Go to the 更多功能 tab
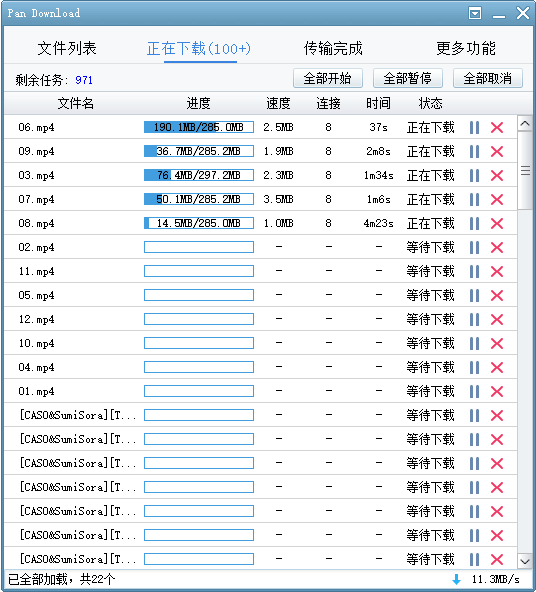This screenshot has width=536, height=592. pos(466,48)
